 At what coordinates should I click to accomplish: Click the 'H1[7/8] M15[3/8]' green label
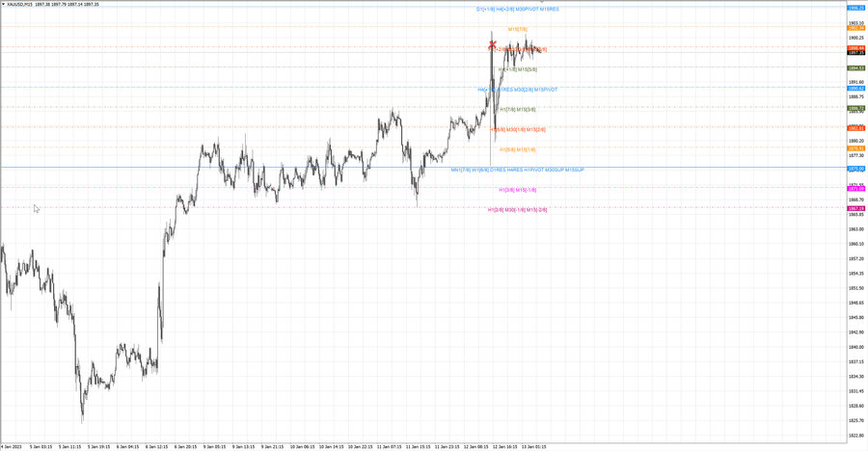(518, 110)
